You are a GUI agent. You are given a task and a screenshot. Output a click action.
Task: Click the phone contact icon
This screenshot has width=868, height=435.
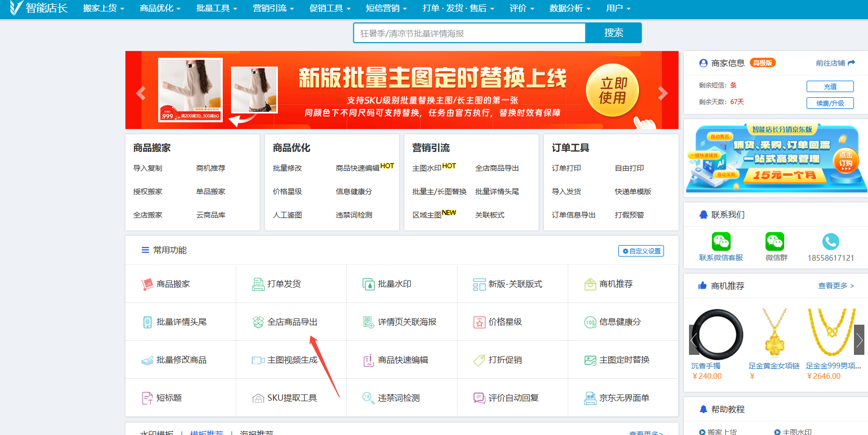point(831,241)
